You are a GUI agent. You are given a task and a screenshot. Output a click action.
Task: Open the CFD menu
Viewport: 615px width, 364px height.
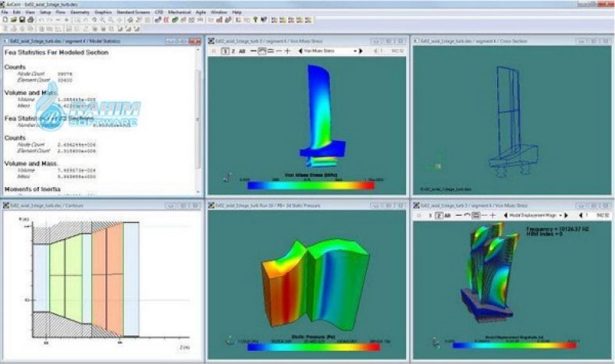click(x=159, y=12)
